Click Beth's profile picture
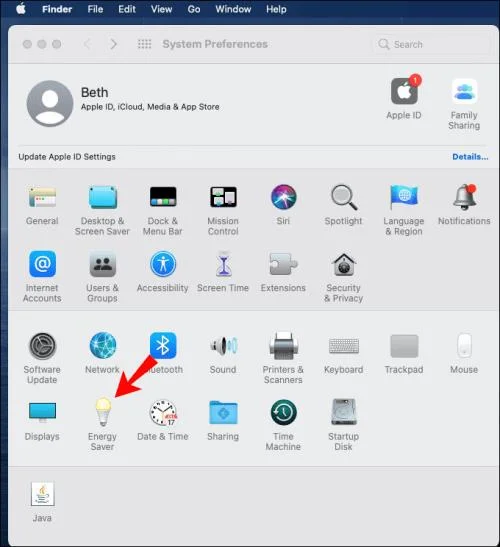Viewport: 500px width, 547px height. point(50,103)
